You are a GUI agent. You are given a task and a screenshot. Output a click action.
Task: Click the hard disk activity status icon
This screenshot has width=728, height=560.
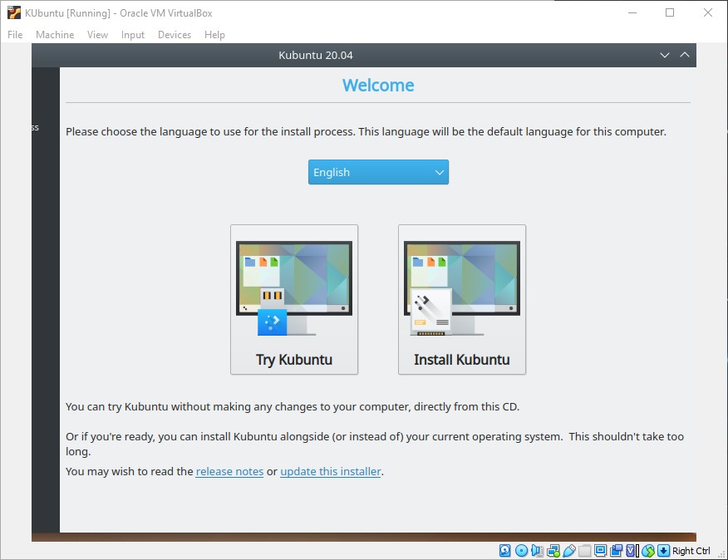click(x=504, y=551)
